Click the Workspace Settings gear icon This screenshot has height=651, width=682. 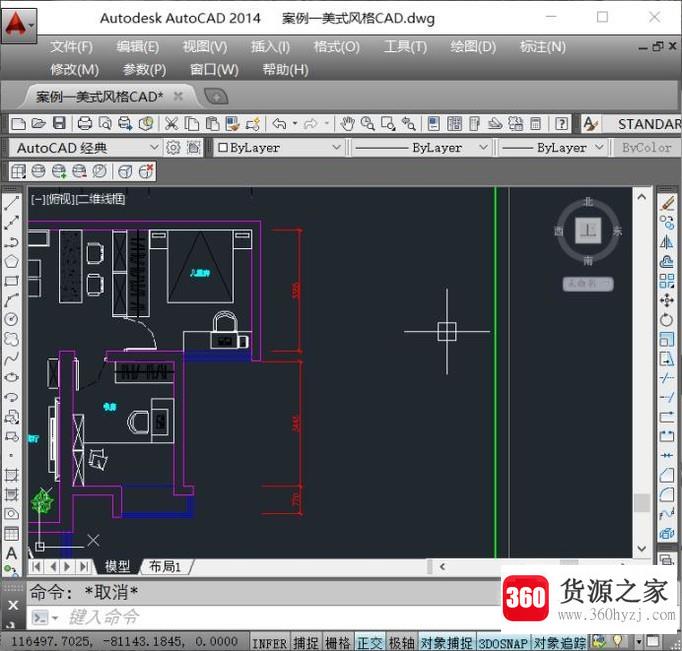[x=173, y=148]
